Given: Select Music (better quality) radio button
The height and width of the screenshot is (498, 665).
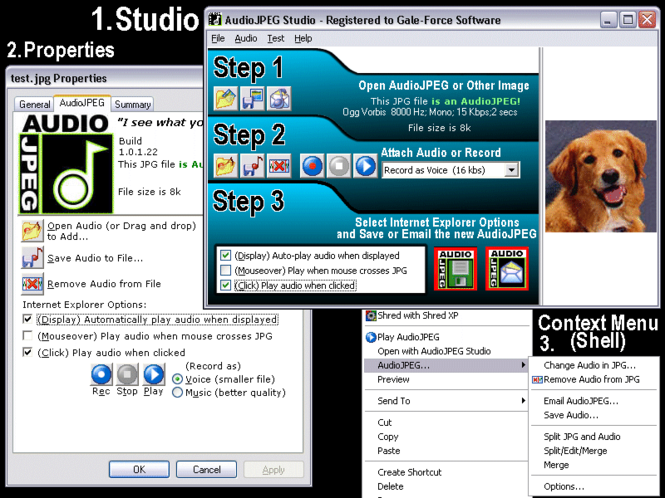Looking at the screenshot, I should 178,393.
